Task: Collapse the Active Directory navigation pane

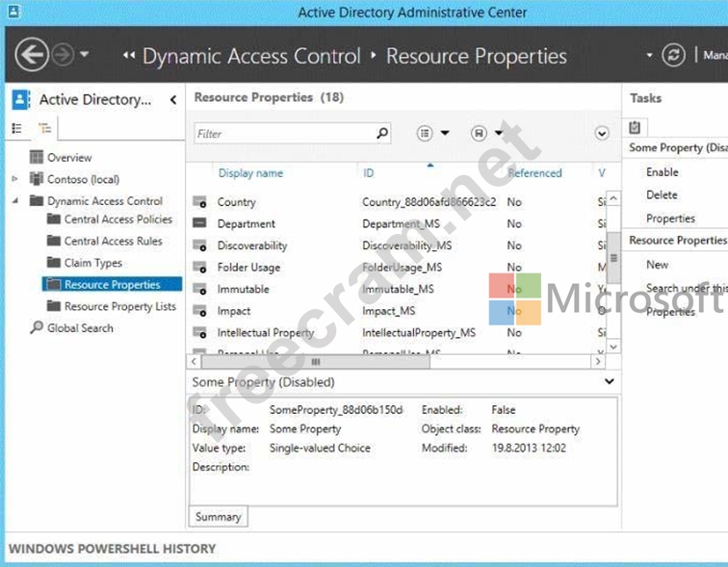Action: point(173,100)
